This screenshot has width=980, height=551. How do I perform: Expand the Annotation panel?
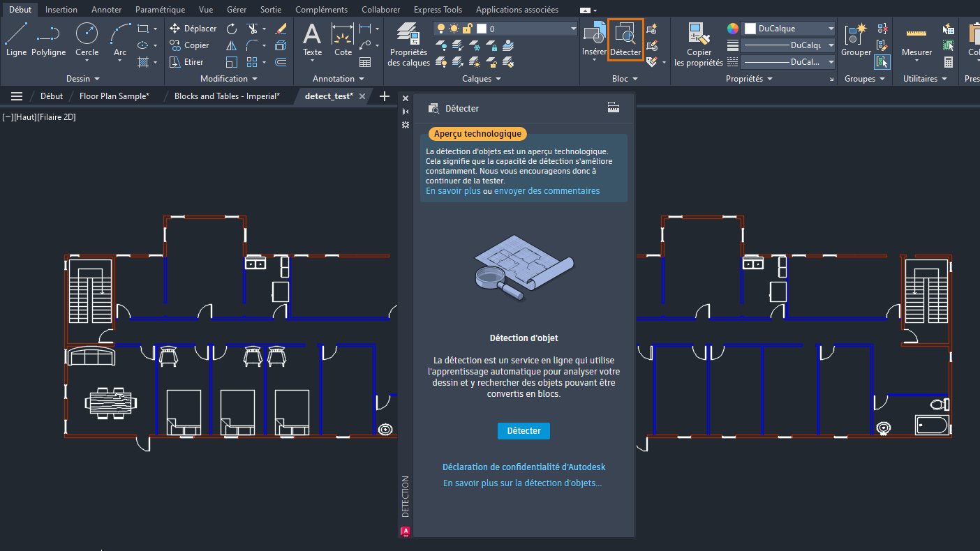(338, 79)
